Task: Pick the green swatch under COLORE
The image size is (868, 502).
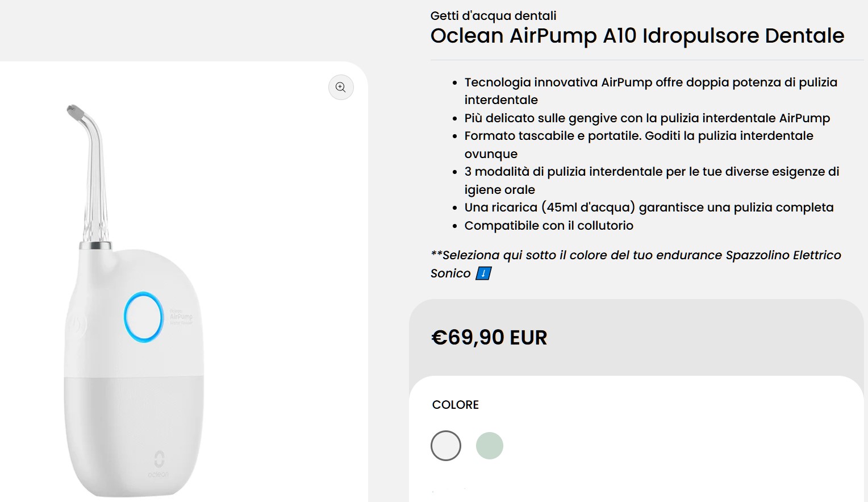Action: coord(490,446)
